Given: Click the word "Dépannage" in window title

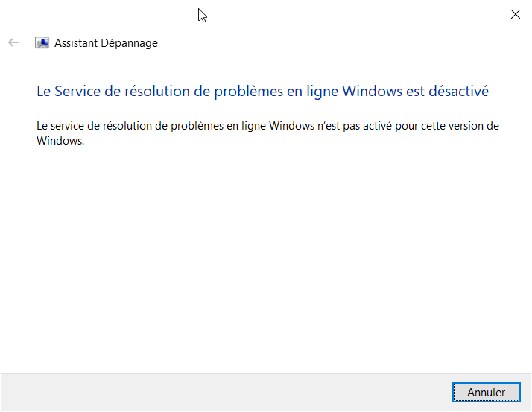Looking at the screenshot, I should pyautogui.click(x=129, y=43).
